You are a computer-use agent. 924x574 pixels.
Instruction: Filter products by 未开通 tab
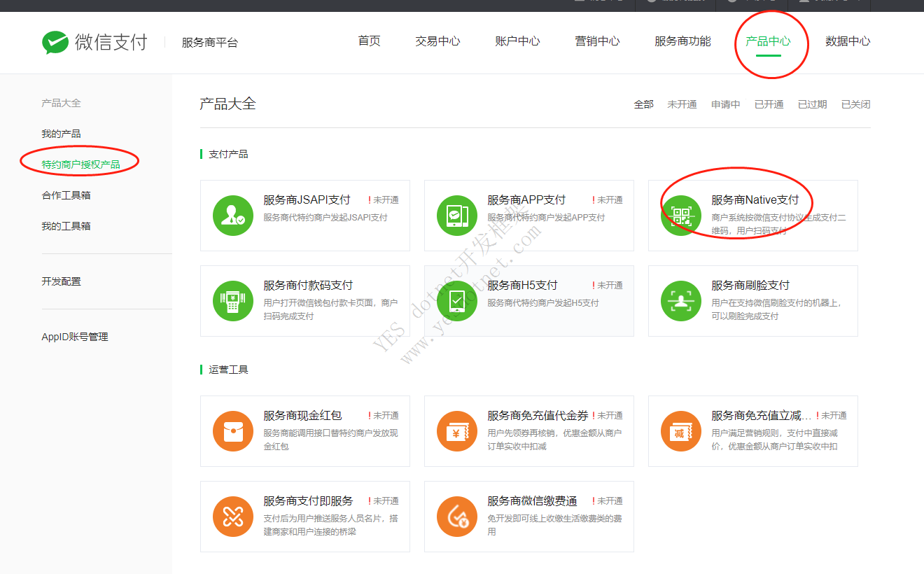[682, 104]
